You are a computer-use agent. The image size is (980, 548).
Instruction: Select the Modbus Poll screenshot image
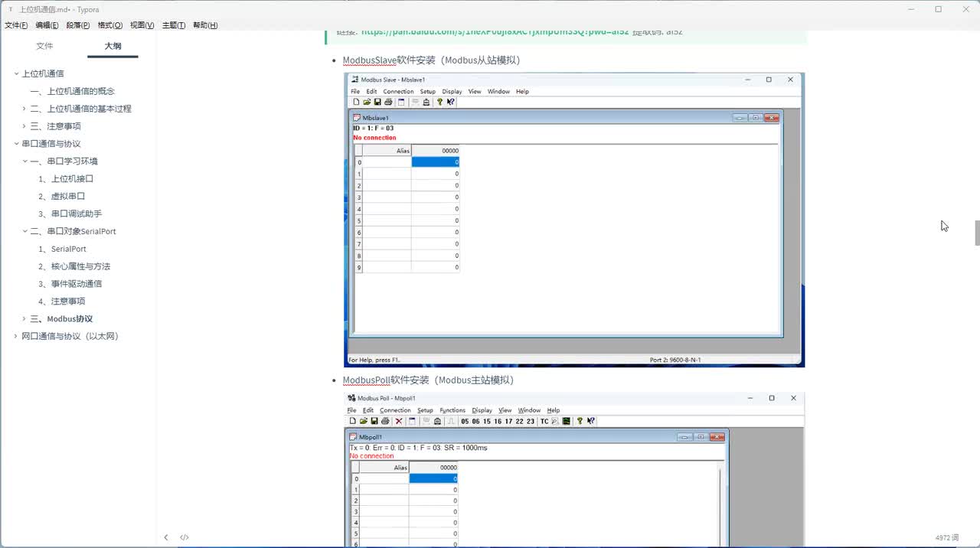click(574, 470)
